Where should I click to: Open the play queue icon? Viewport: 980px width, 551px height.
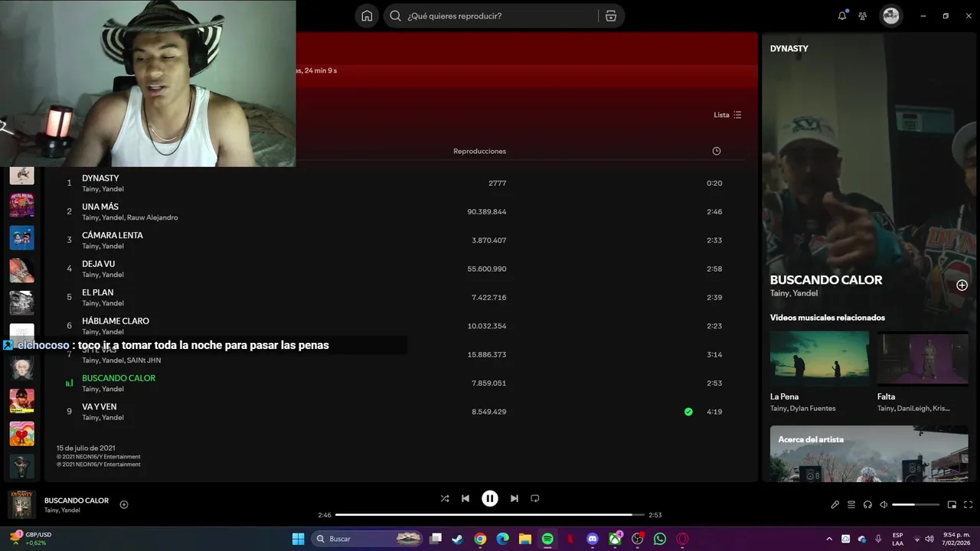pyautogui.click(x=851, y=504)
